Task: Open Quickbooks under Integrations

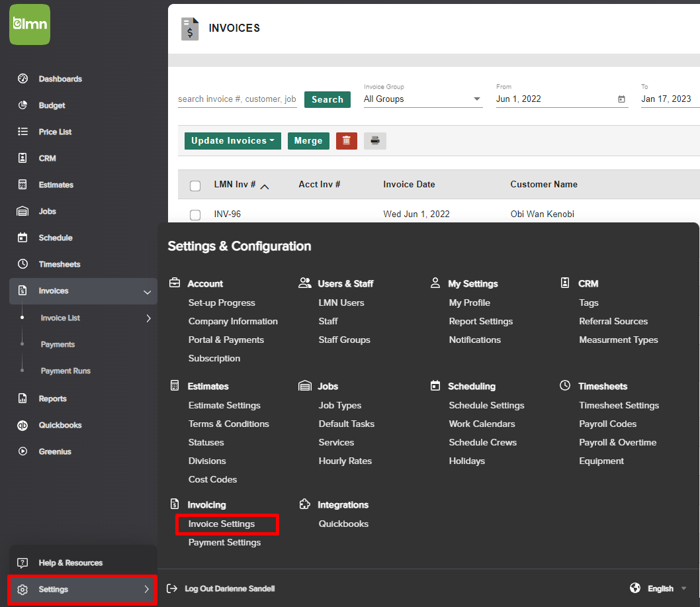Action: click(x=344, y=524)
